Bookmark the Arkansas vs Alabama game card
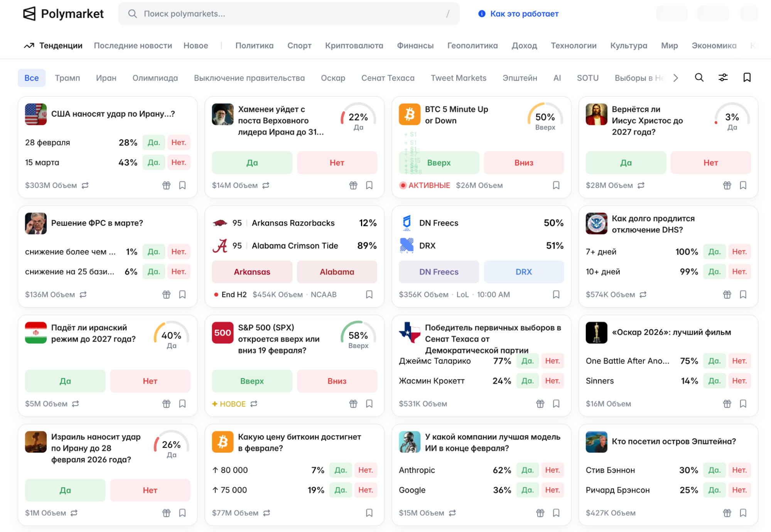 [369, 295]
